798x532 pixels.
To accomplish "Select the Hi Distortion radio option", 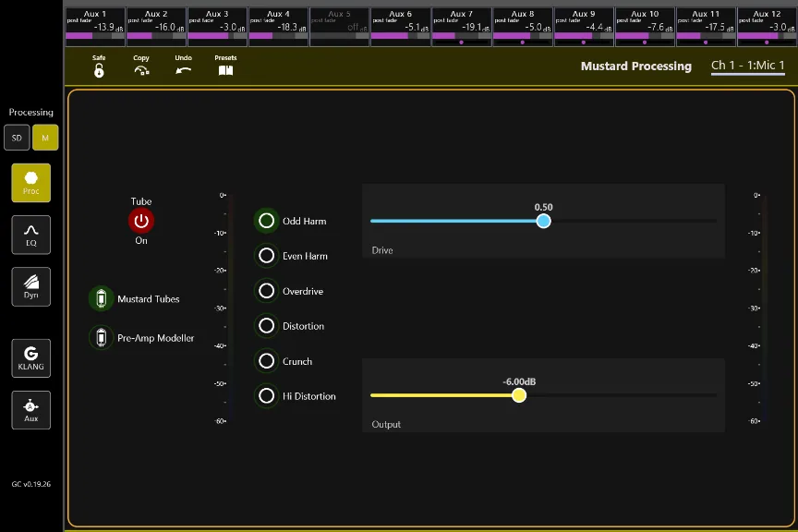I will [266, 395].
